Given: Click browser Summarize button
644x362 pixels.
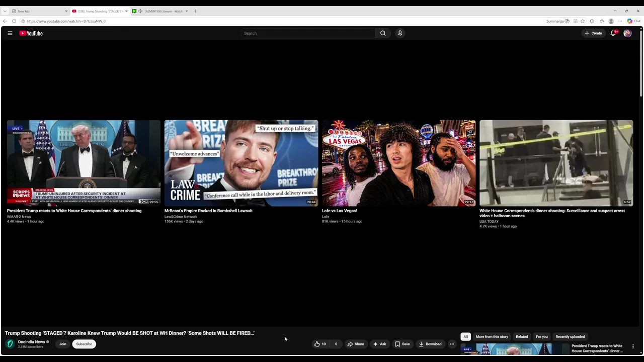Looking at the screenshot, I should pyautogui.click(x=557, y=21).
